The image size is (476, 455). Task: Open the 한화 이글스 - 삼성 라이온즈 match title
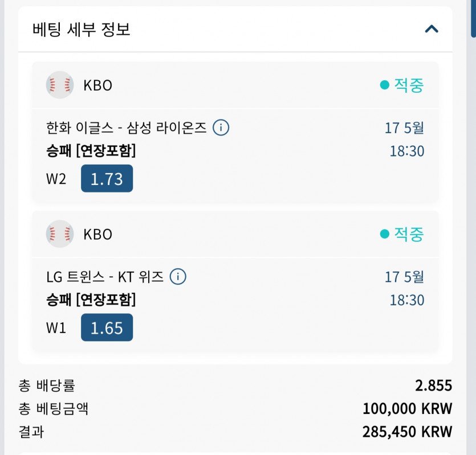click(126, 128)
